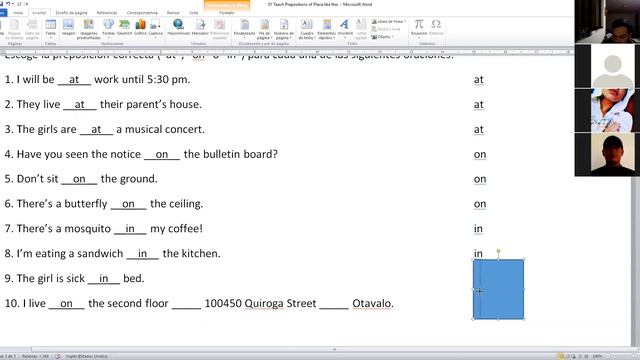Expand the Ecuación dropdown arrow
This screenshot has height=360, width=640.
point(419,38)
